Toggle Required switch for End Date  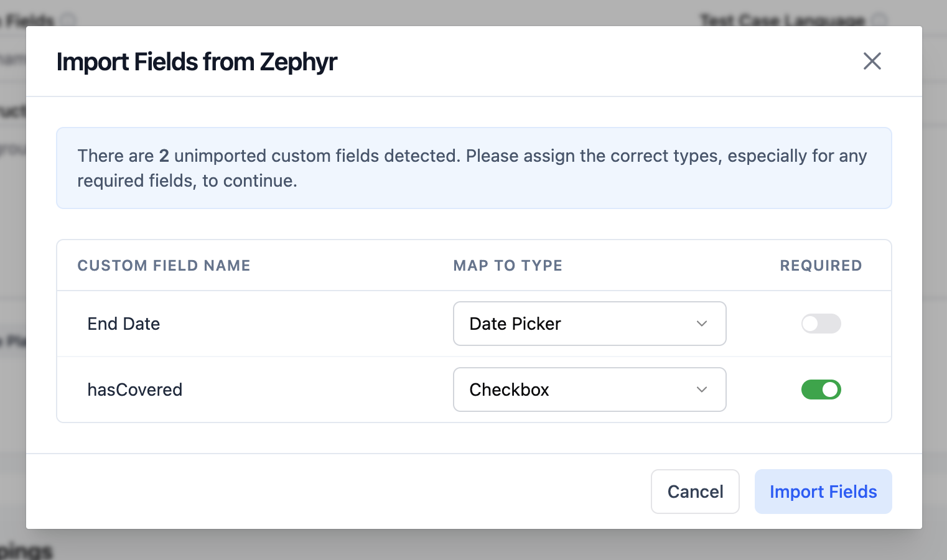tap(821, 324)
